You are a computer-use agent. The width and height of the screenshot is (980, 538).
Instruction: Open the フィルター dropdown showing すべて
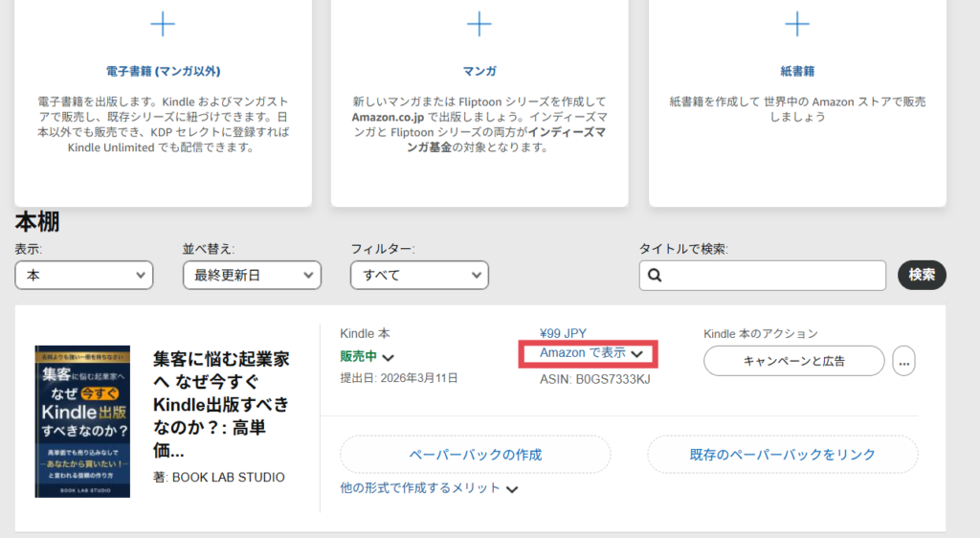419,276
